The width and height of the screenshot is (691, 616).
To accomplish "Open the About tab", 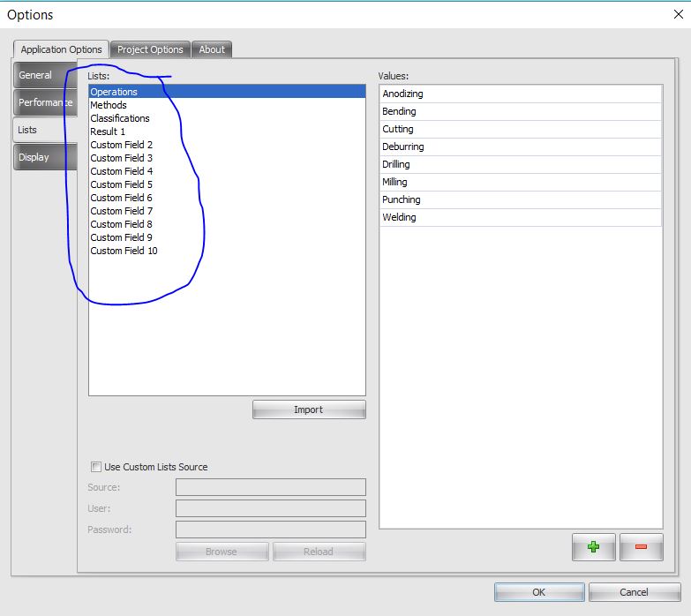I will 212,49.
